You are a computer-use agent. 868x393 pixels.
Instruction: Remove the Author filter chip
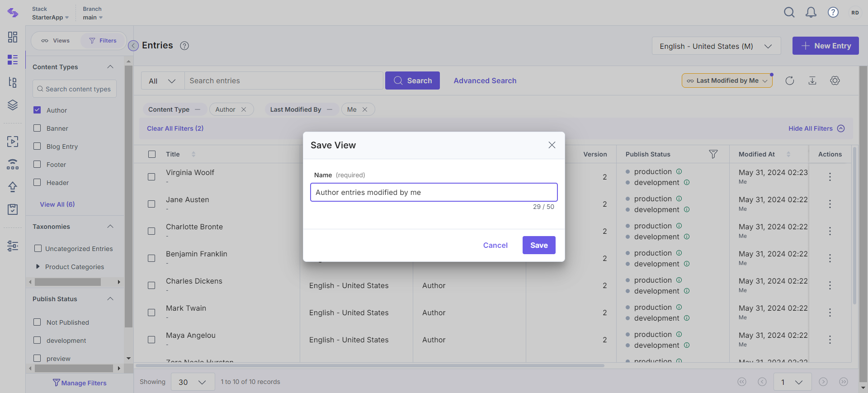pyautogui.click(x=244, y=109)
